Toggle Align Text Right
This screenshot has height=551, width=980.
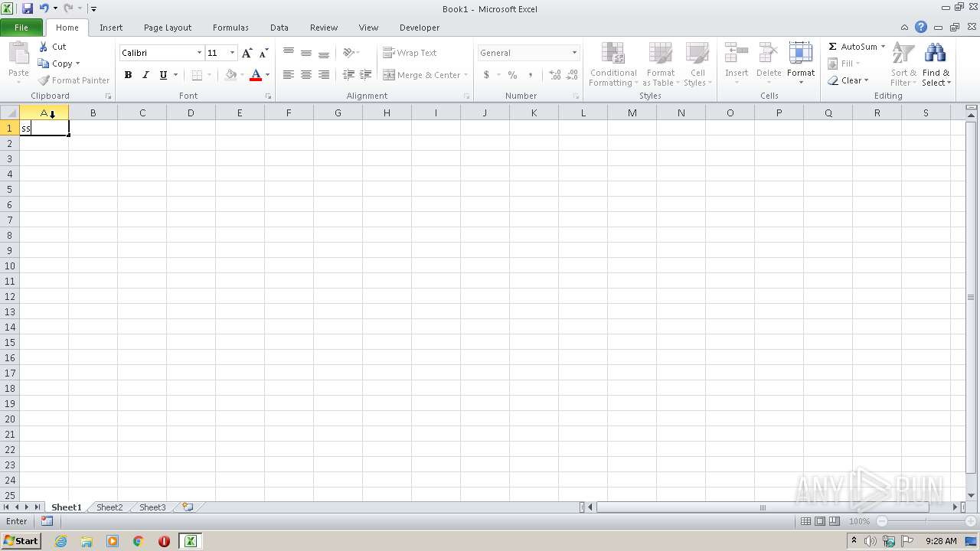[324, 75]
